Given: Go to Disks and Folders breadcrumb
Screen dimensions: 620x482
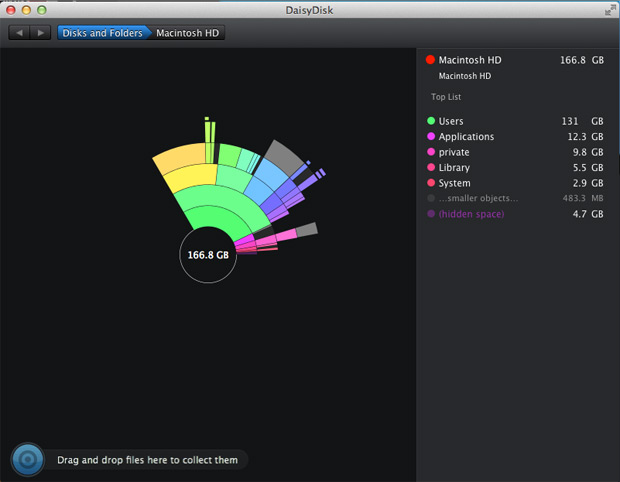Looking at the screenshot, I should (102, 33).
